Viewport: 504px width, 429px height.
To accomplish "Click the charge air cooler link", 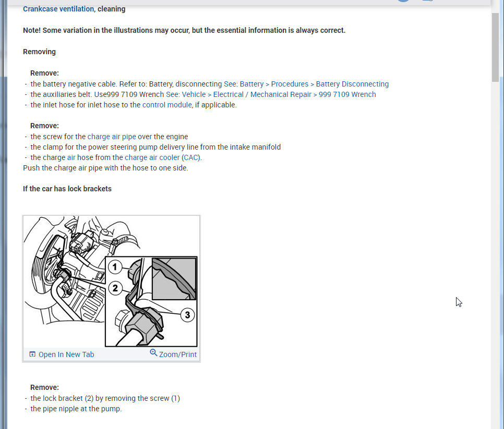I will (152, 157).
